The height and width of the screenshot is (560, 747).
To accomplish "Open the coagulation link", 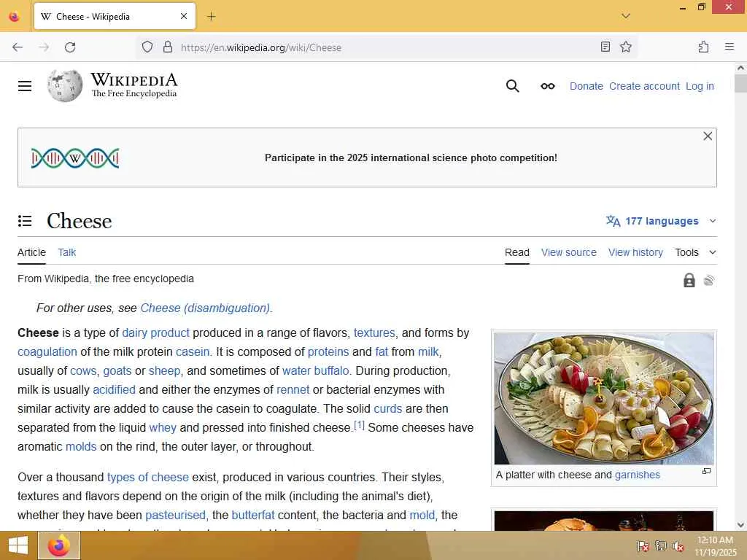I will [47, 352].
